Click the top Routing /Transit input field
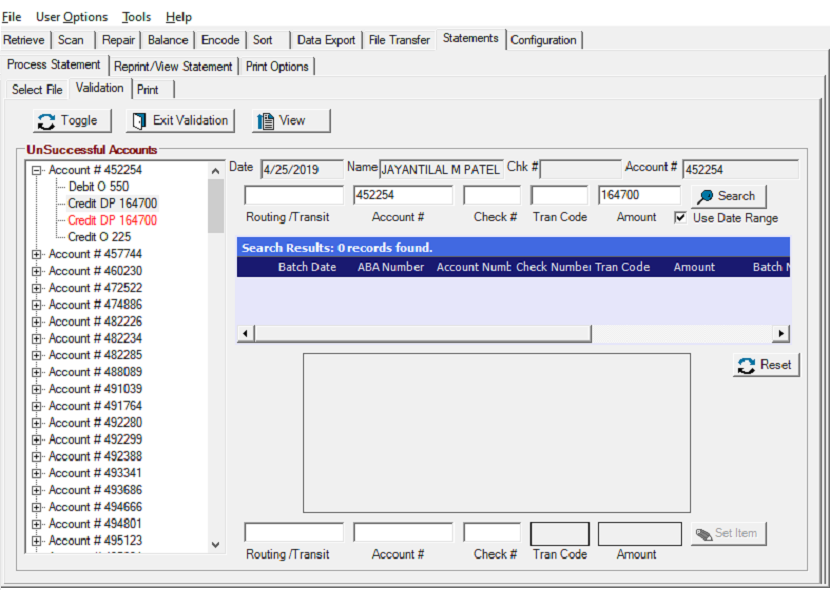 pyautogui.click(x=294, y=195)
